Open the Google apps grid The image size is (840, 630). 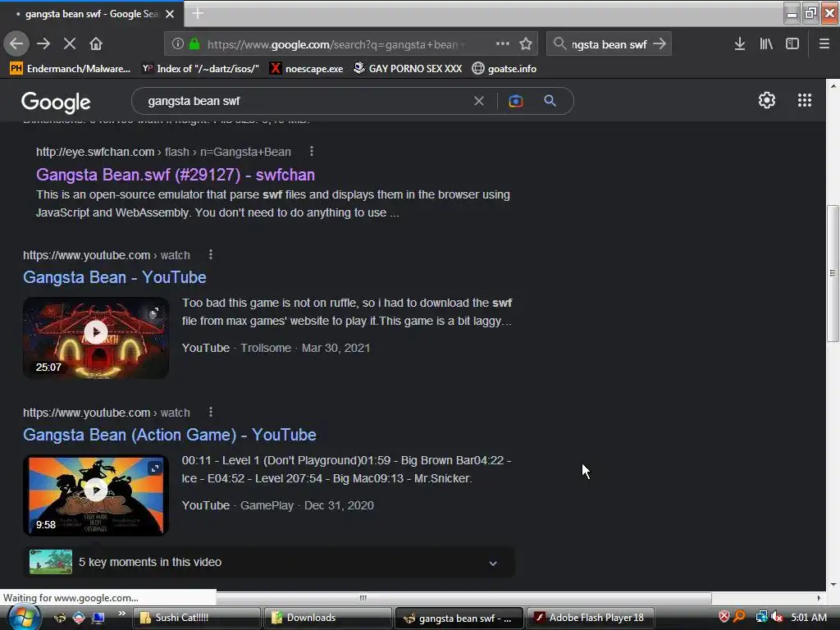805,100
